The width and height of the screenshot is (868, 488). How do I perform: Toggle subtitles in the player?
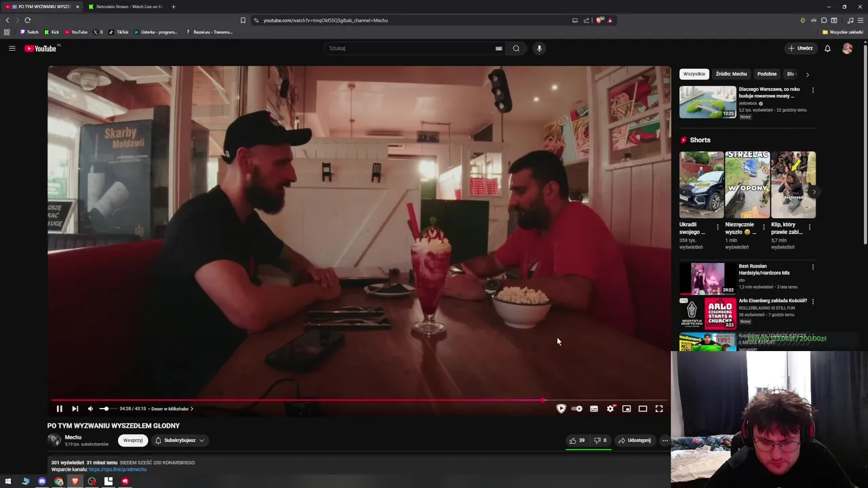coord(594,409)
